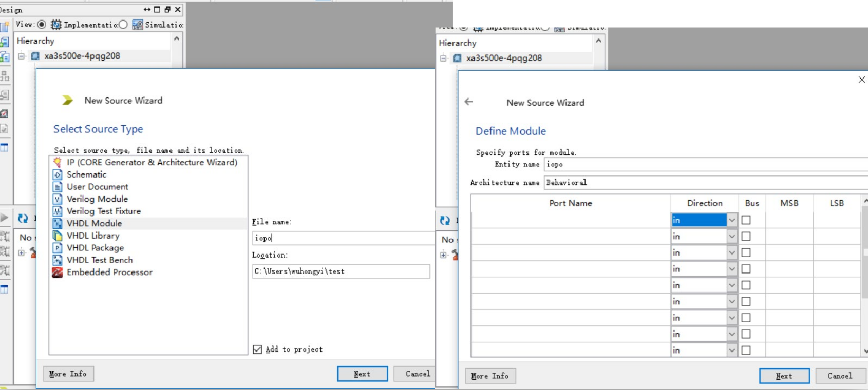Select the IP (CORE Generator) source type icon
The width and height of the screenshot is (868, 390).
point(58,162)
